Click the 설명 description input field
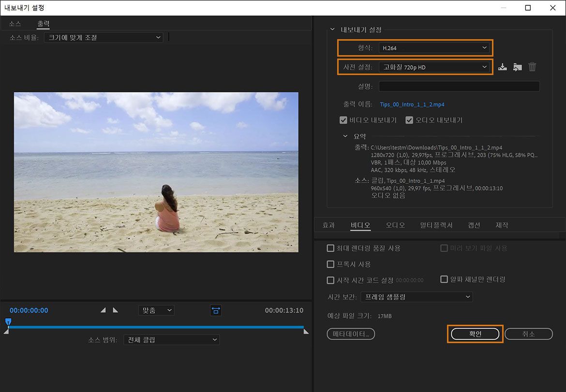 [x=459, y=86]
